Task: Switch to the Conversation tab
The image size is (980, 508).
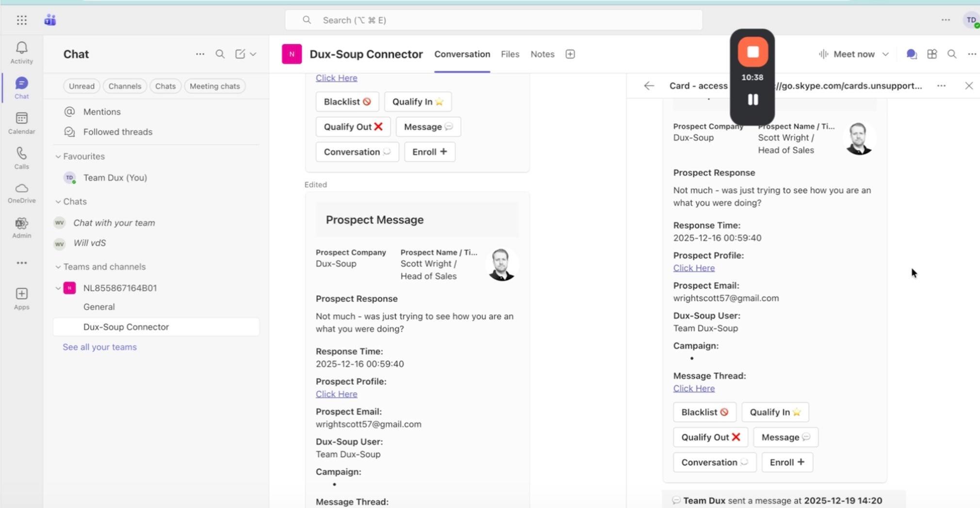Action: point(462,54)
